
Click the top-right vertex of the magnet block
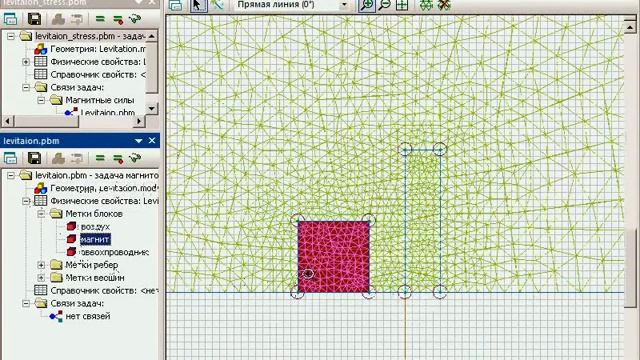tap(369, 221)
